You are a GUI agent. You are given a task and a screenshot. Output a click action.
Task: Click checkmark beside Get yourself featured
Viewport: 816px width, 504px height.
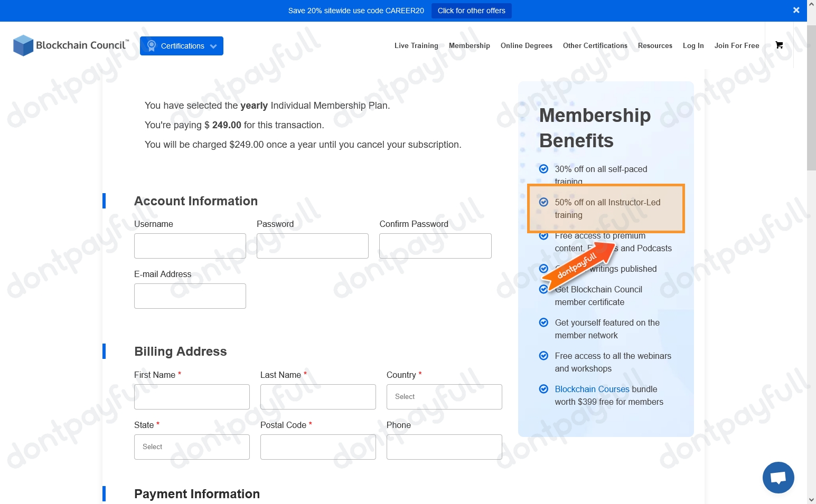point(543,322)
